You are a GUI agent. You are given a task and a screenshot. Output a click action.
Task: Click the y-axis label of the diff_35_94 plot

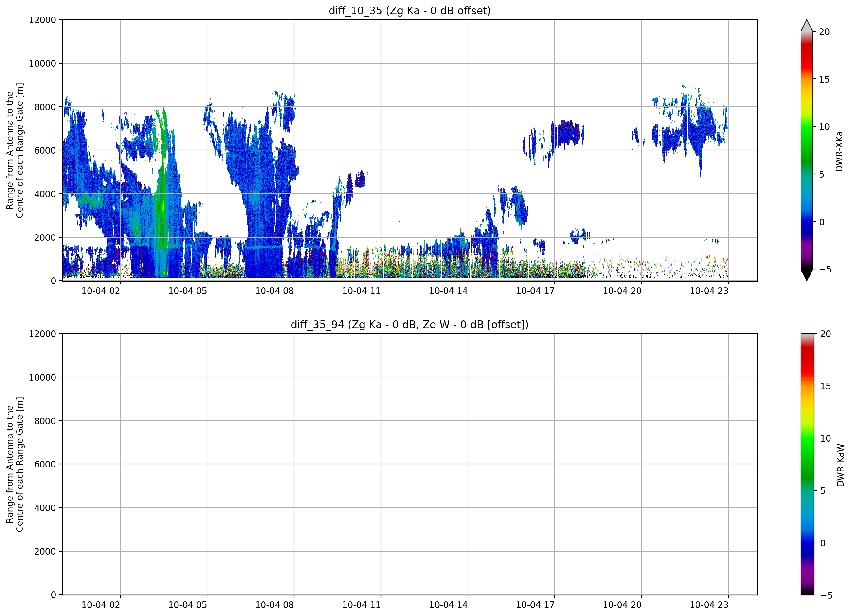[15, 464]
